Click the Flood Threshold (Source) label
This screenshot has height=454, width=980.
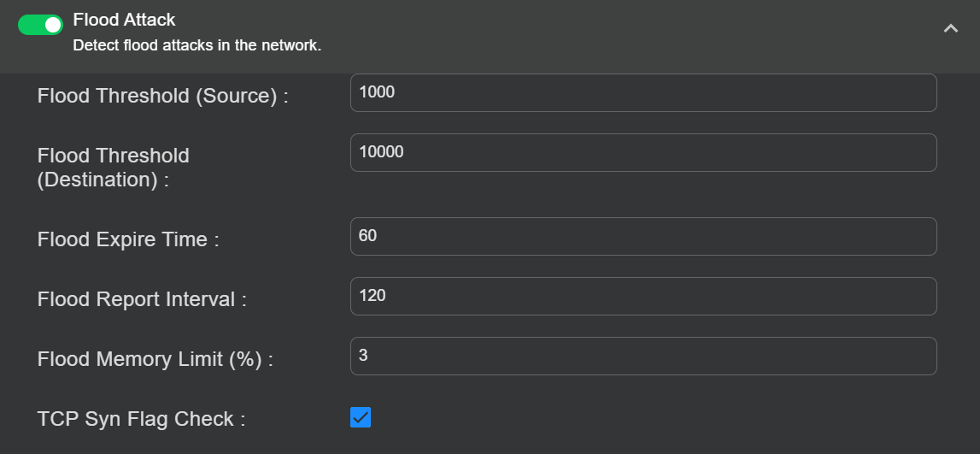coord(162,96)
